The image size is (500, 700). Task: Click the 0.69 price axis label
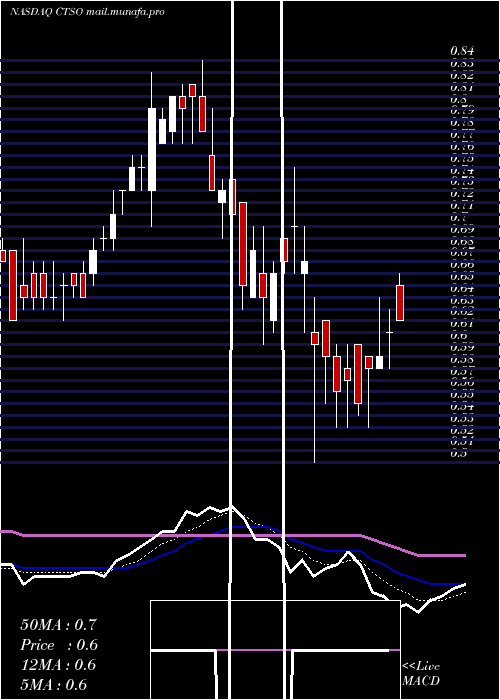pos(462,230)
